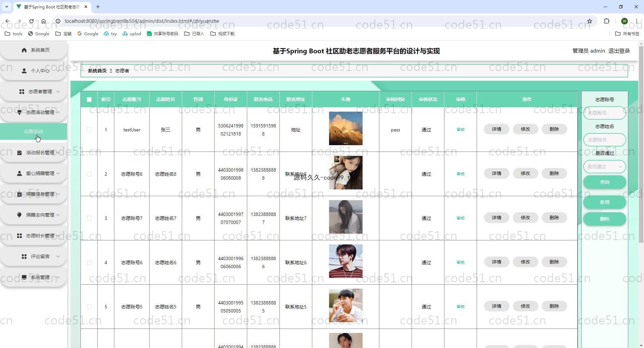644x348 pixels.
Task: Open the 志愿时长管理 menu item
Action: (x=40, y=236)
